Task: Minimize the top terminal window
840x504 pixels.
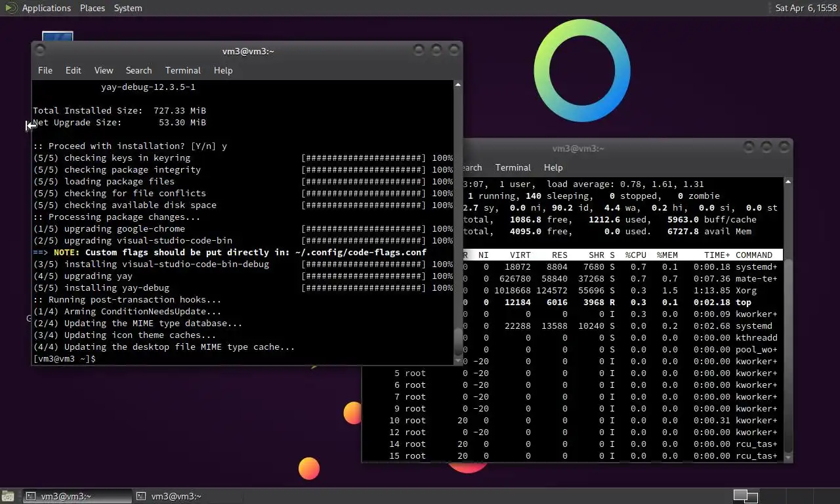Action: point(749,147)
